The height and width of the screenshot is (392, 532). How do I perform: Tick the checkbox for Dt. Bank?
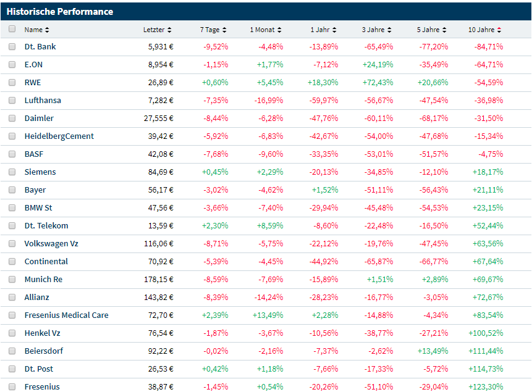[x=12, y=46]
